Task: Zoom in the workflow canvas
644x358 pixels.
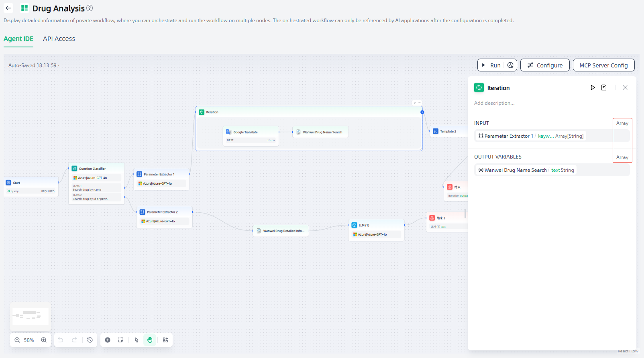Action: click(44, 340)
